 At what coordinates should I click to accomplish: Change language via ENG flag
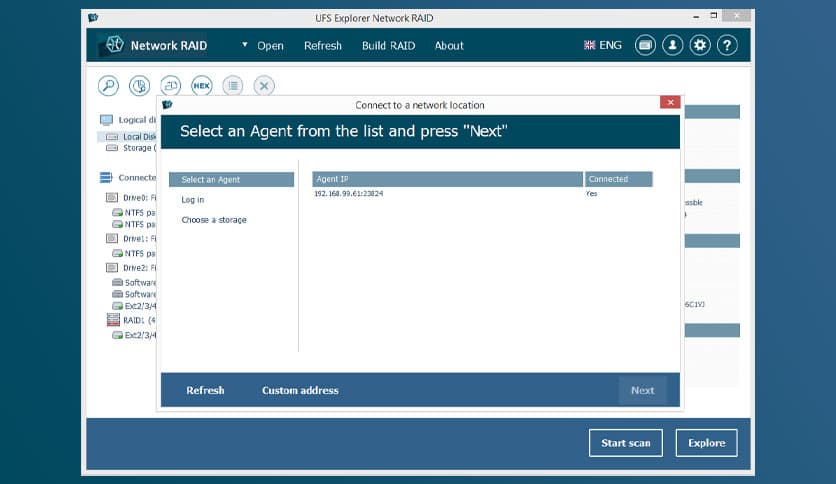tap(602, 45)
